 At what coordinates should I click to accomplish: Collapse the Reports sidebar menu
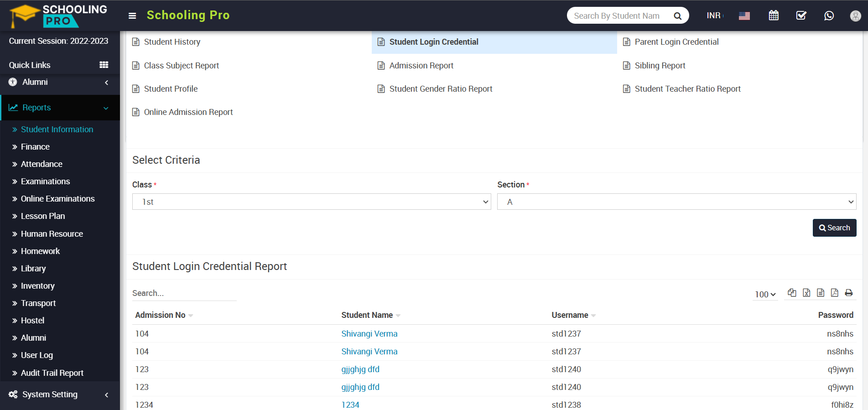click(x=60, y=108)
